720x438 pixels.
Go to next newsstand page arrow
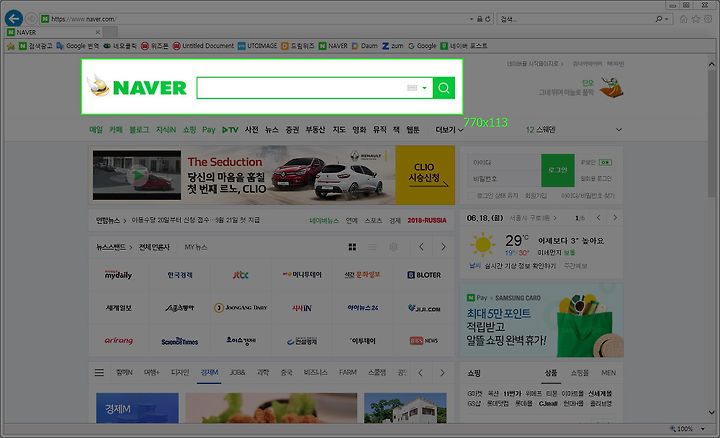(443, 247)
